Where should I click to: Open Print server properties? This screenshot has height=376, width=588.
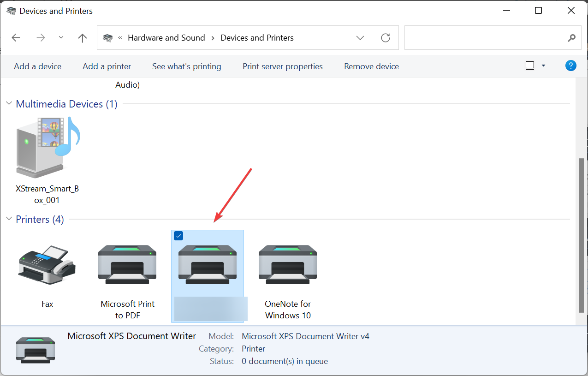[x=283, y=66]
